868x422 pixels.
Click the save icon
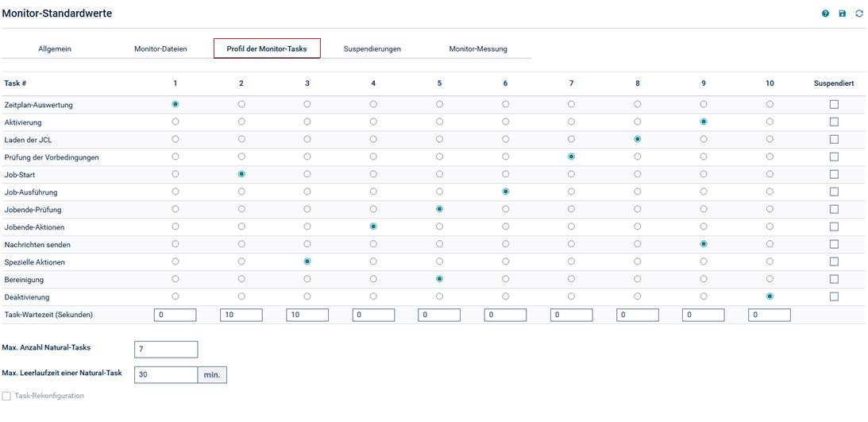(842, 14)
